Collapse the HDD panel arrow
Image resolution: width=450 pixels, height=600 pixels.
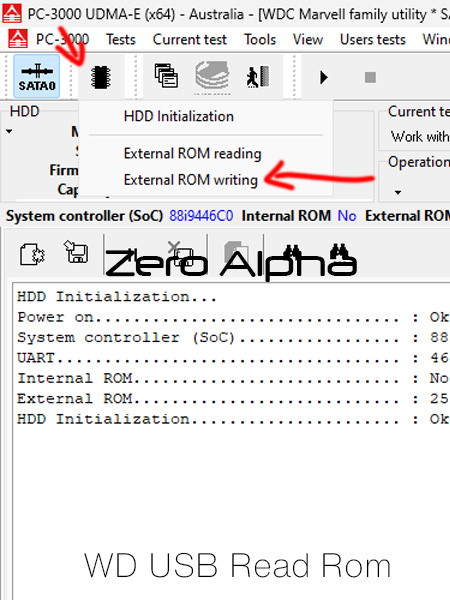pos(9,132)
